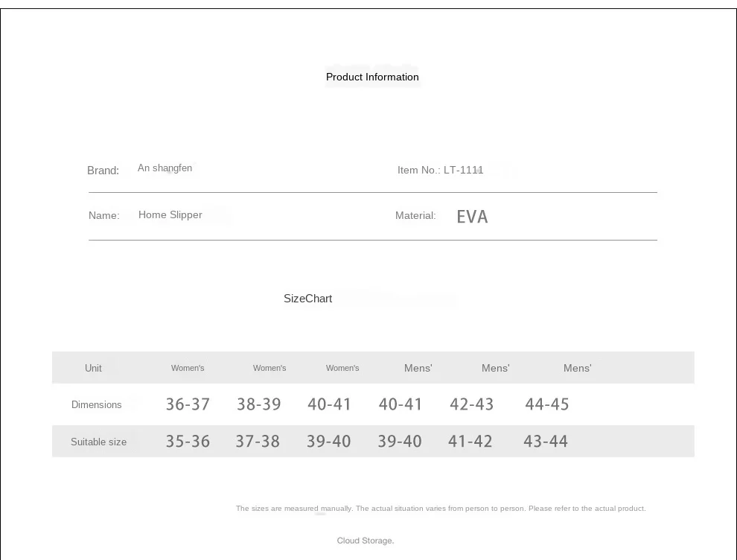
Task: Click the 41-42 suitable size cell
Action: [470, 441]
